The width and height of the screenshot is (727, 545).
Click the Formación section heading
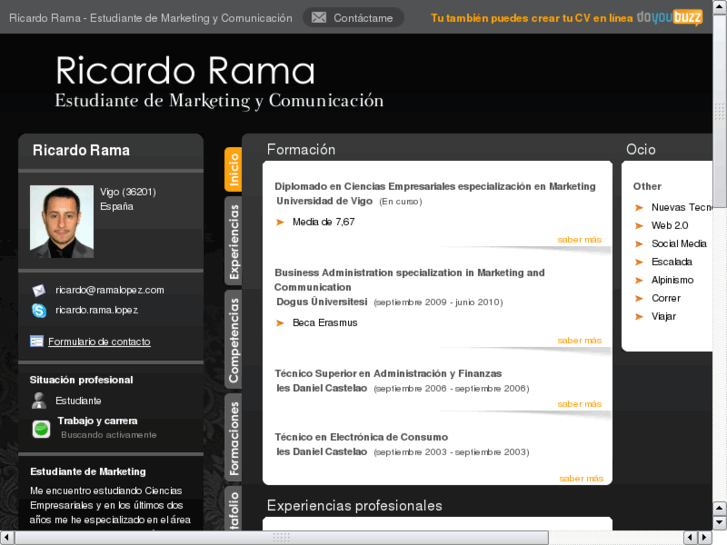(301, 149)
